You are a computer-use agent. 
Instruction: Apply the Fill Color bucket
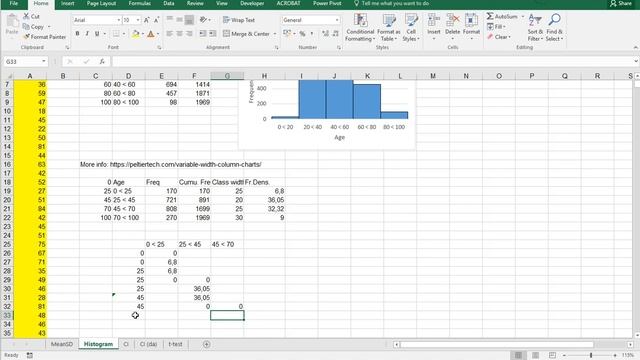click(x=136, y=34)
